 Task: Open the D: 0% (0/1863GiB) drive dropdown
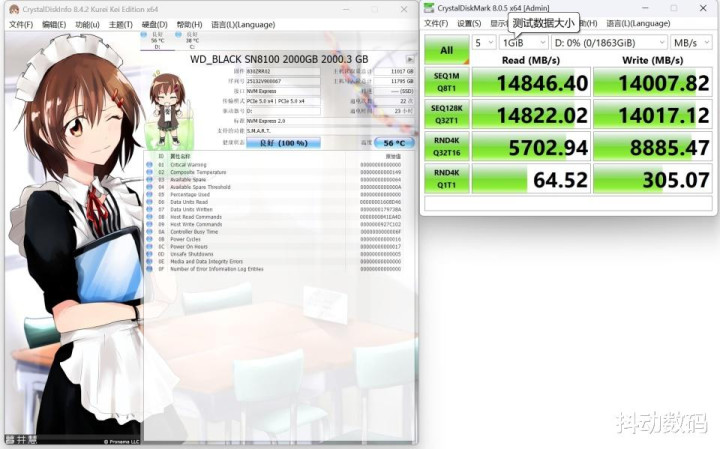click(x=609, y=43)
